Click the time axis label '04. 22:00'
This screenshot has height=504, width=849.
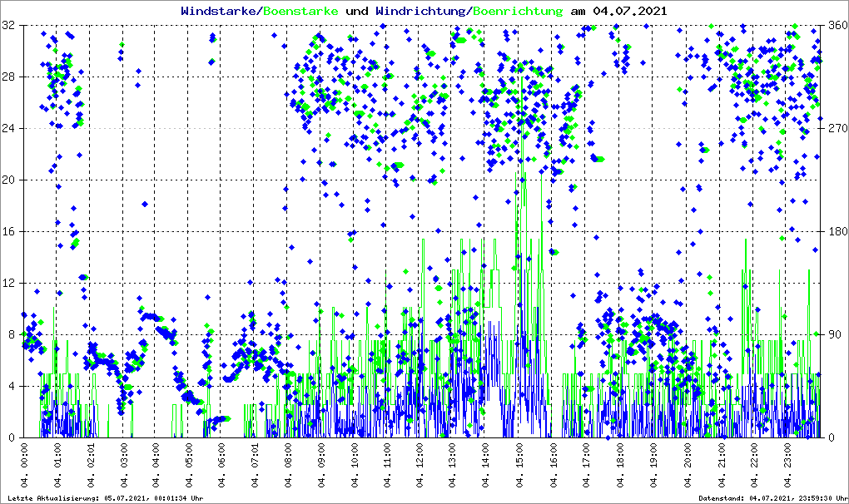click(x=754, y=465)
